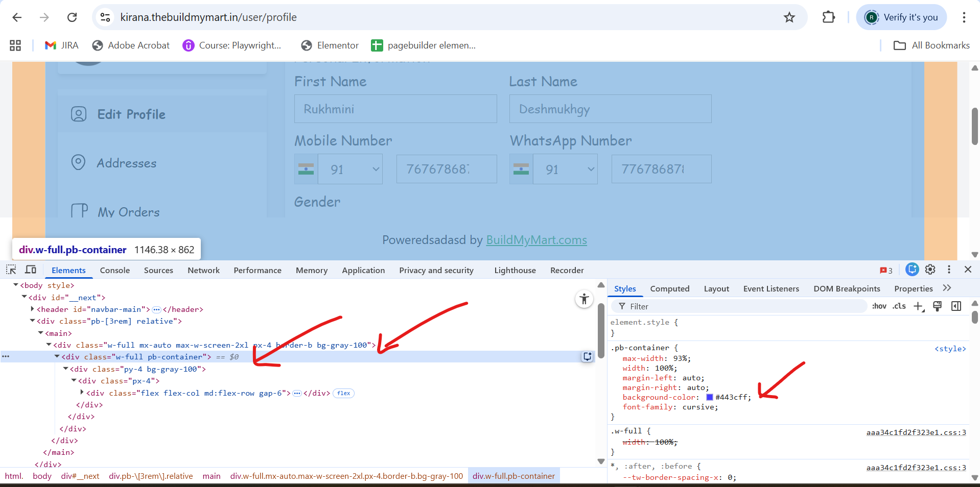This screenshot has width=980, height=487.
Task: Open the DOM Breakpoints tab
Action: tap(847, 289)
